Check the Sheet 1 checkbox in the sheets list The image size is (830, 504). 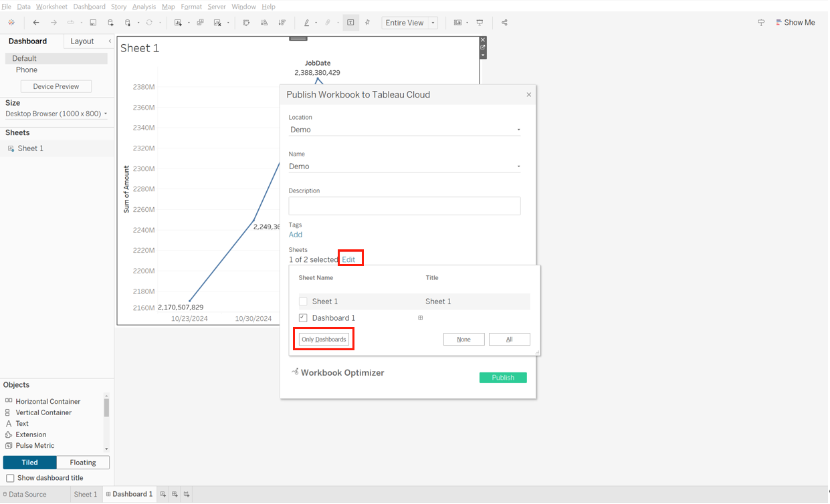[x=303, y=301]
